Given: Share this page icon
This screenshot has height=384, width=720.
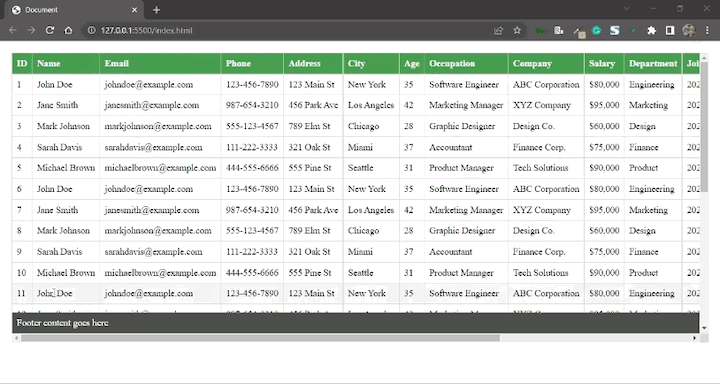Looking at the screenshot, I should tap(498, 30).
